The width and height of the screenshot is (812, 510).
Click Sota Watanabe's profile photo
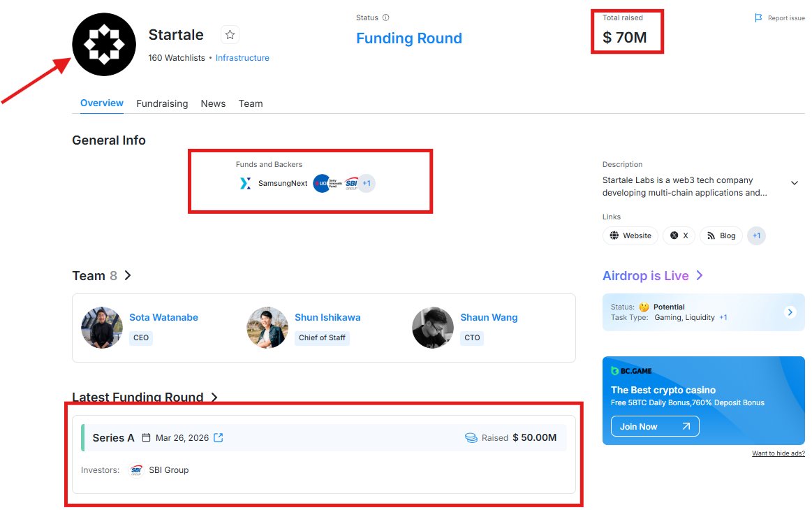coord(101,328)
